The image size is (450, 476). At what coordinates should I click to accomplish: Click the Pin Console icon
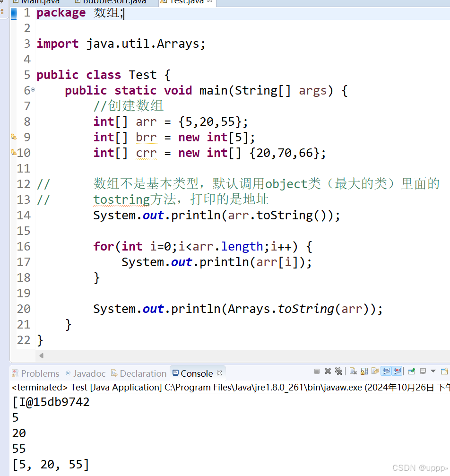coord(411,371)
